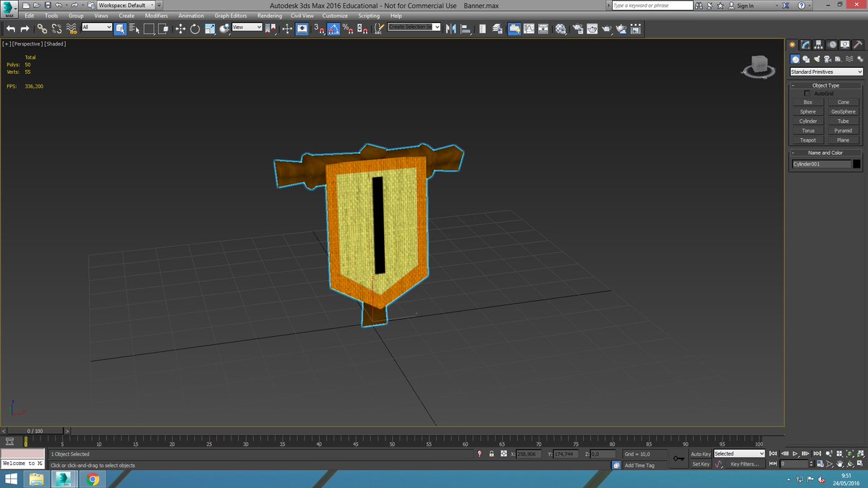Open the Graph Editors menu

pyautogui.click(x=230, y=16)
